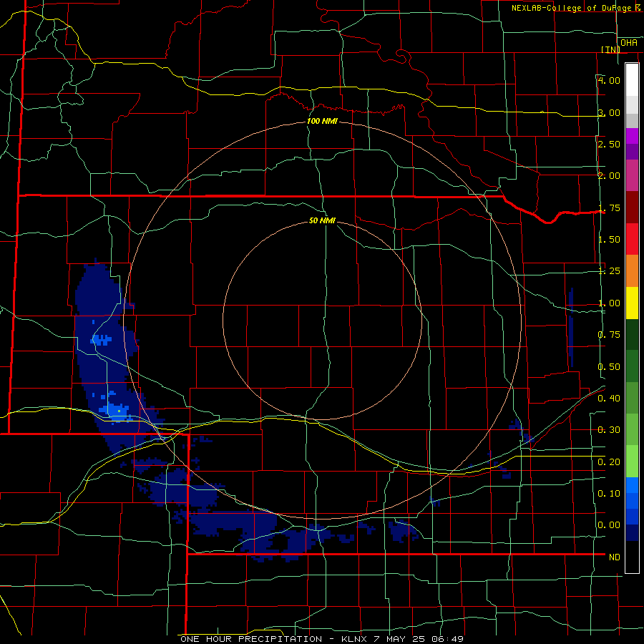This screenshot has height=644, width=644.
Task: Click the OHA product code label
Action: [x=629, y=43]
